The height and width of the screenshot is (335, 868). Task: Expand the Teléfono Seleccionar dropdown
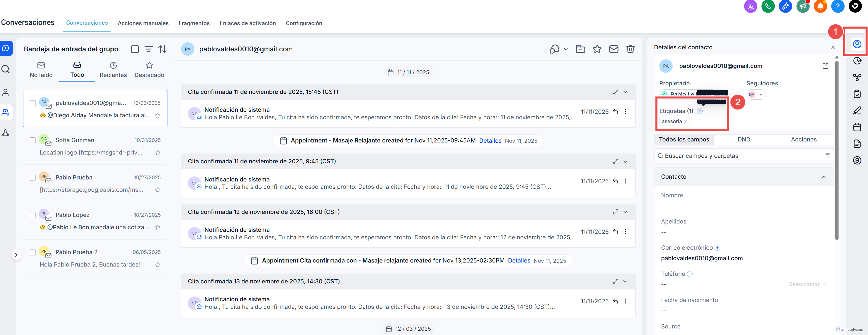(807, 284)
